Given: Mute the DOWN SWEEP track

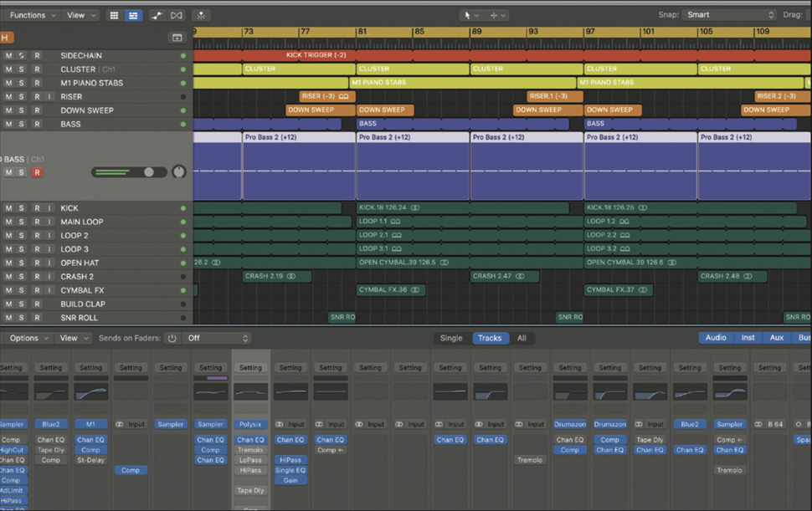Looking at the screenshot, I should [9, 110].
